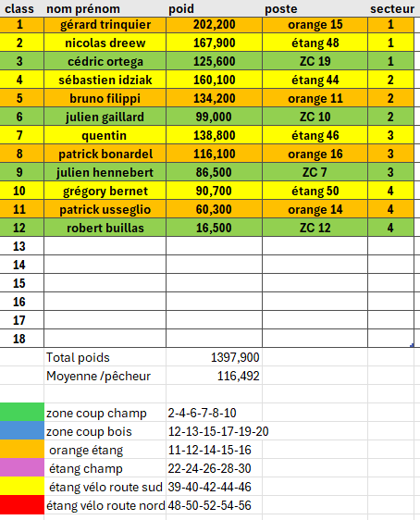420x520 pixels.
Task: Select the cell 'étang 48' for nicolas dreew
Action: tap(315, 43)
